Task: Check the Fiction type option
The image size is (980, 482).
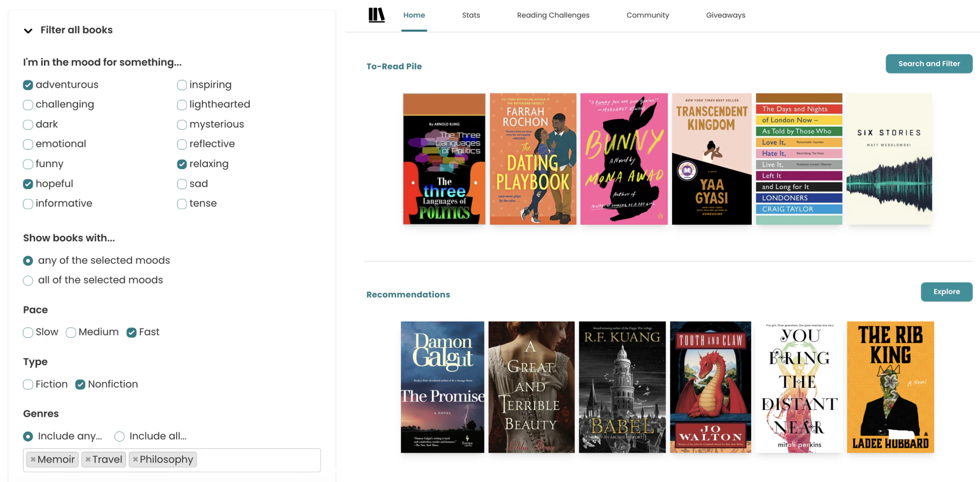Action: [28, 384]
